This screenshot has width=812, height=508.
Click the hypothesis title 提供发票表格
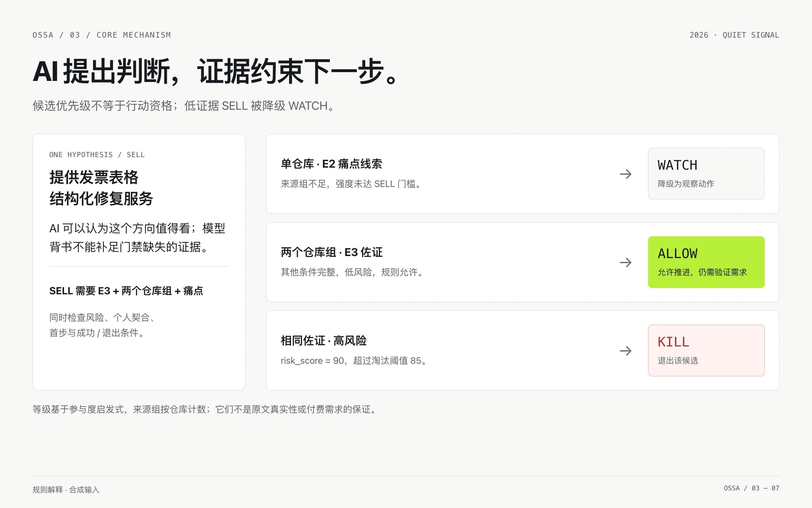coord(94,177)
